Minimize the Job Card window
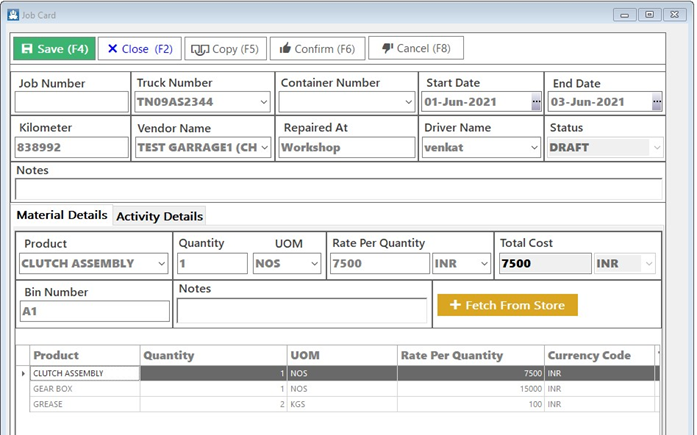 click(x=625, y=15)
